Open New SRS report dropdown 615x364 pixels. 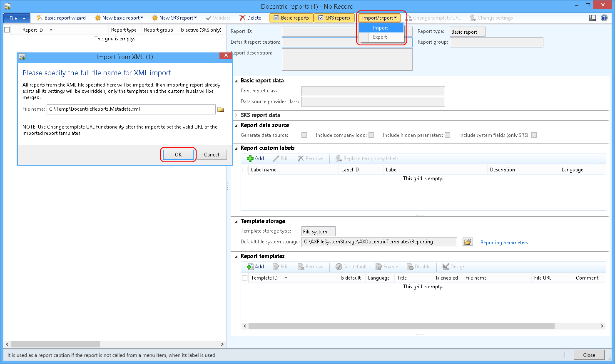click(x=174, y=18)
